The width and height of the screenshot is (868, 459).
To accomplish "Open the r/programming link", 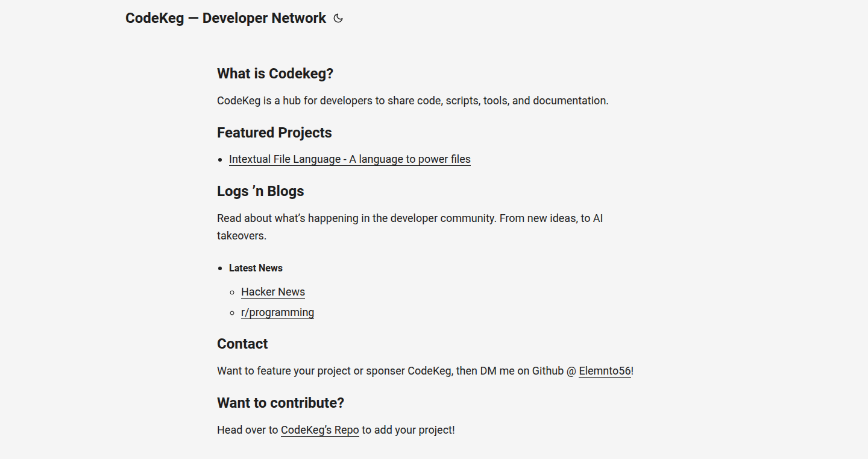I will 277,312.
